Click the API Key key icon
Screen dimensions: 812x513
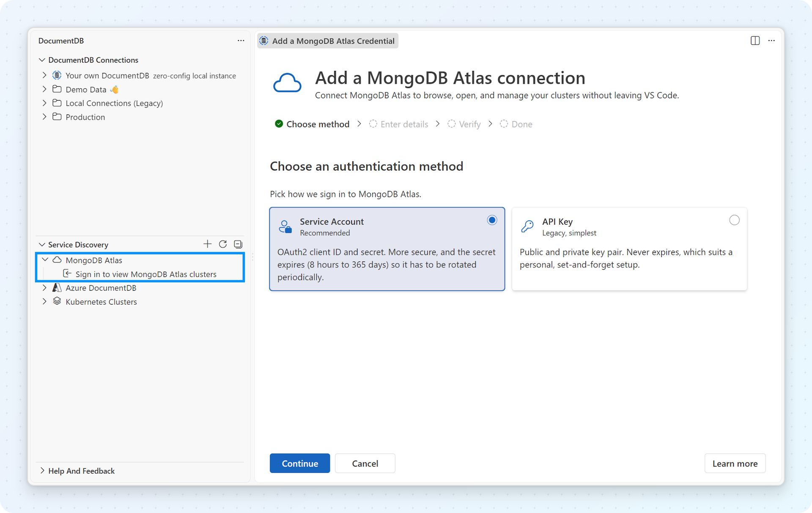tap(527, 226)
